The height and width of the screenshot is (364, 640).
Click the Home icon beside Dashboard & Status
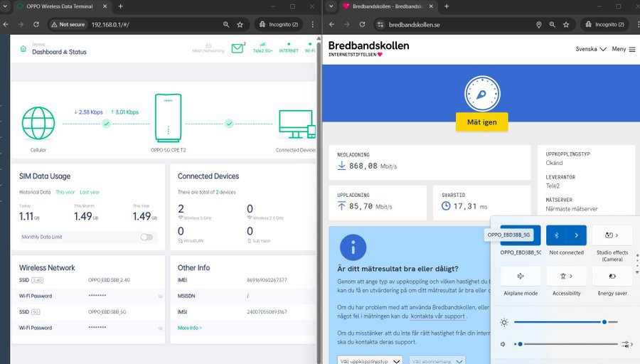(23, 49)
